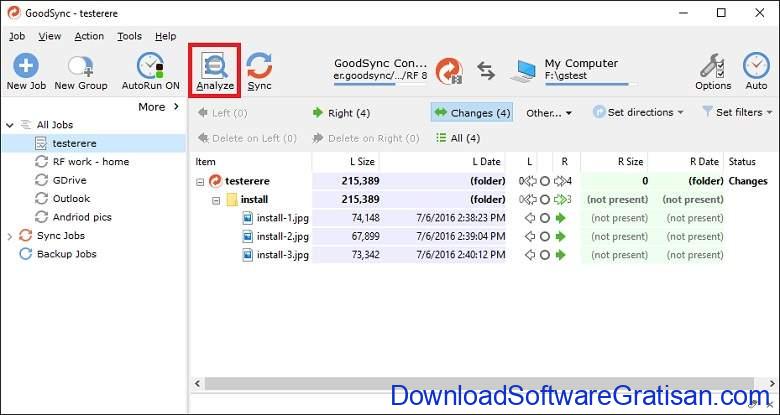Open the Set directions dropdown
Image resolution: width=780 pixels, height=415 pixels.
tap(638, 112)
